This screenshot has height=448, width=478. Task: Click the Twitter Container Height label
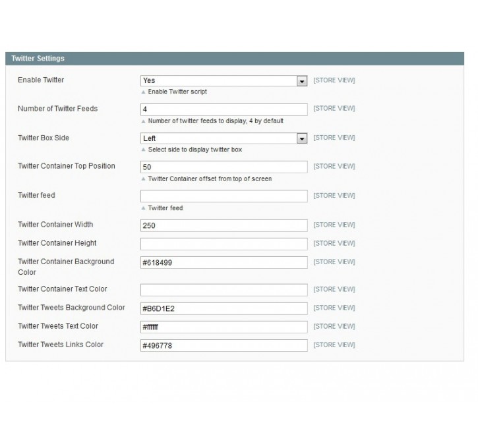57,243
